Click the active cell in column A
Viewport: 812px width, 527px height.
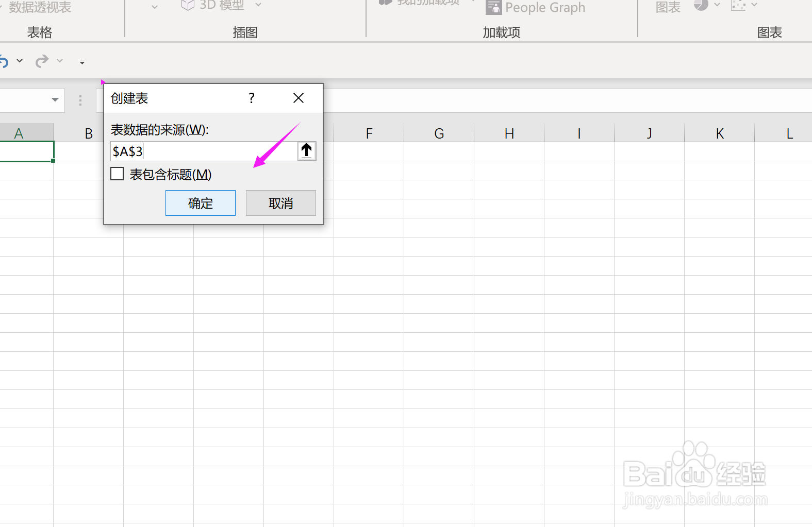[x=27, y=151]
